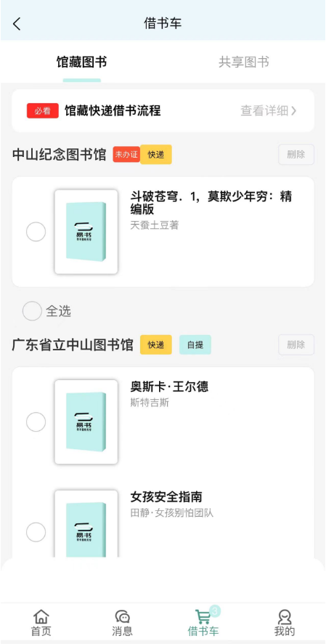Open the 奥斯卡·王尔德 book cover thumbnail

tap(86, 422)
